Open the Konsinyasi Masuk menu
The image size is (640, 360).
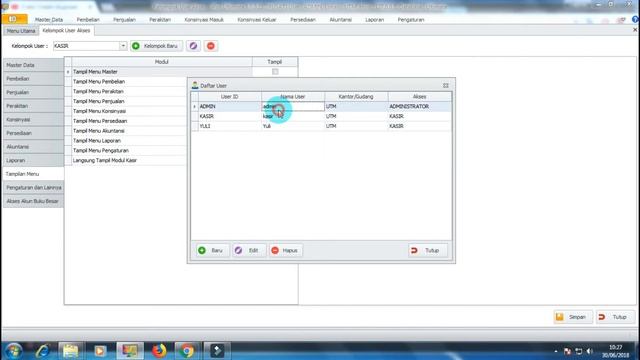204,20
